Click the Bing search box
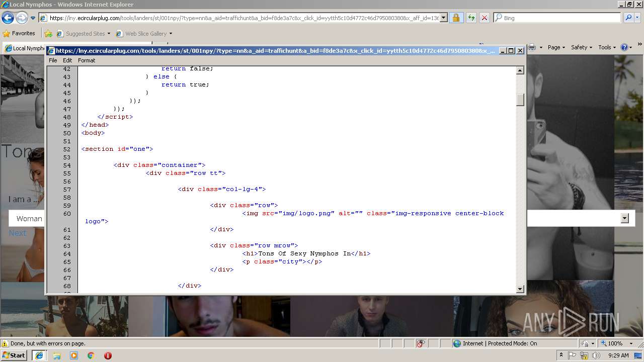Viewport: 644px width, 362px height. [x=557, y=18]
